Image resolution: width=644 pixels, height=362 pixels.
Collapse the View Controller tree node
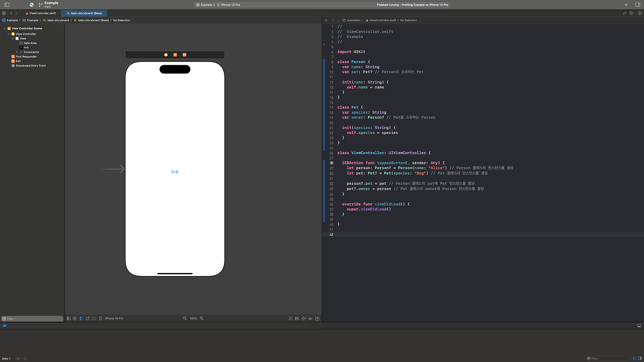[x=9, y=34]
